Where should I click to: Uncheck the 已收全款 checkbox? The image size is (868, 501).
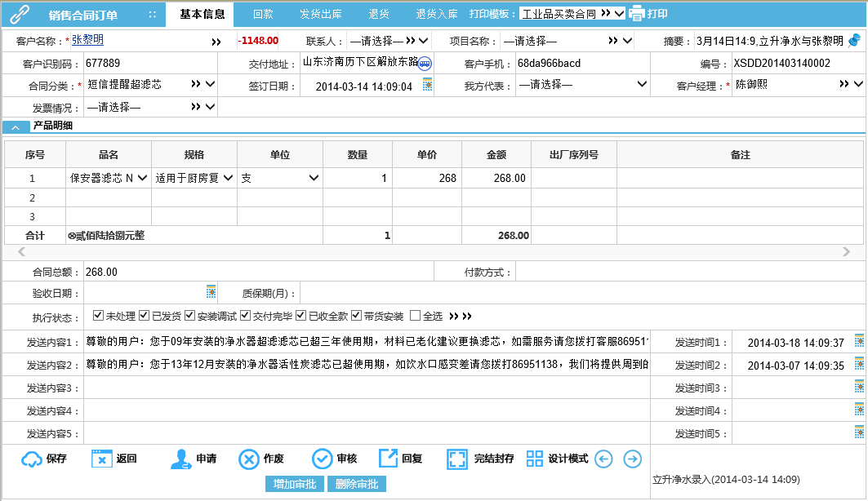pos(301,315)
